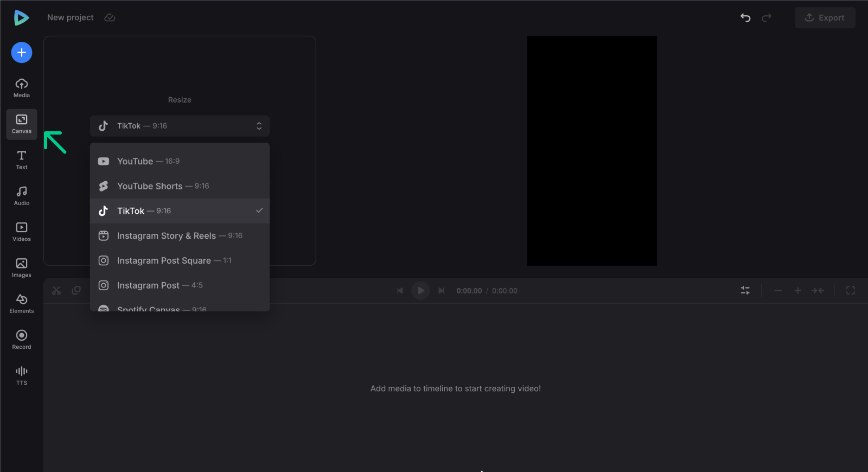The width and height of the screenshot is (868, 472).
Task: Click the blue plus add button
Action: pyautogui.click(x=22, y=53)
